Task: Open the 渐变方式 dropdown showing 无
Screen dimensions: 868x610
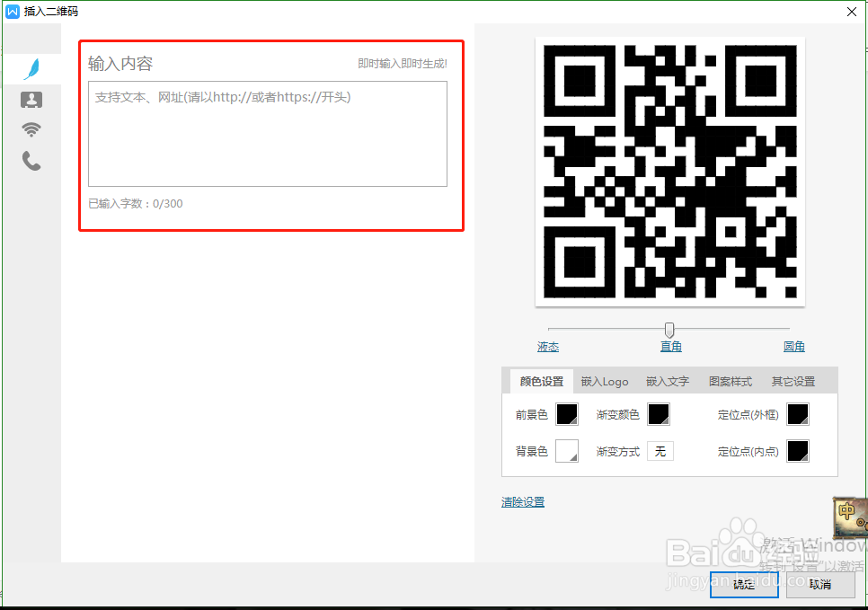Action: 660,451
